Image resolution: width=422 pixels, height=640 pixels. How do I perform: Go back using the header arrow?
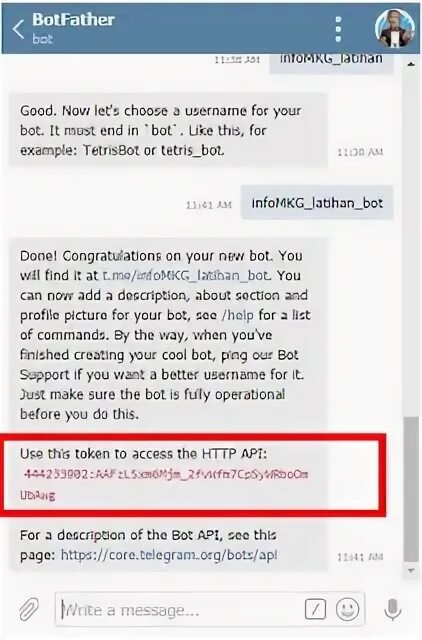coord(18,29)
